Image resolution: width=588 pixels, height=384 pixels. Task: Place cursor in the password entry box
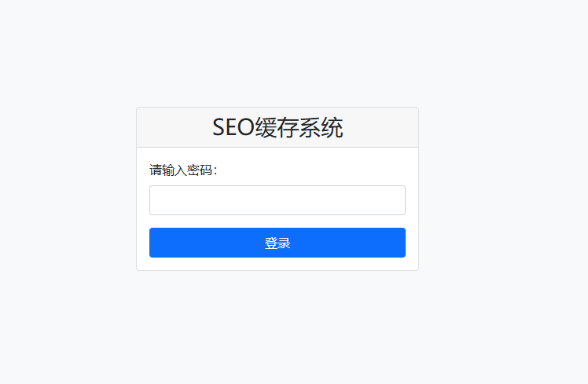coord(277,200)
